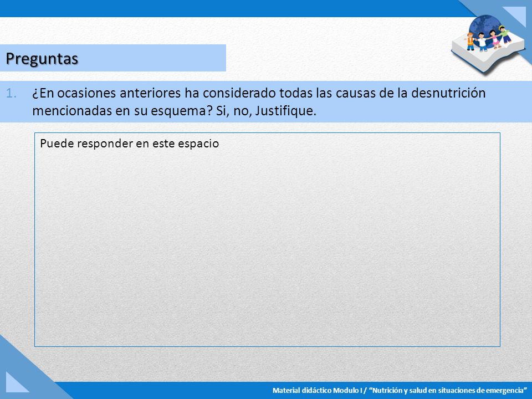Click the question line "mencionadas en su esquema"
This screenshot has height=399, width=532.
pos(175,111)
